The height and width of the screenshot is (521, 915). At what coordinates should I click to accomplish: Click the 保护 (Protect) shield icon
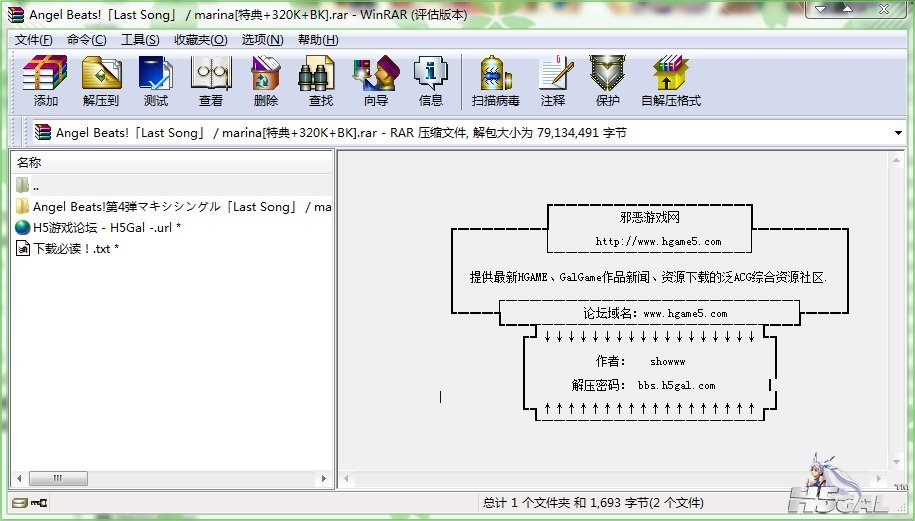607,81
